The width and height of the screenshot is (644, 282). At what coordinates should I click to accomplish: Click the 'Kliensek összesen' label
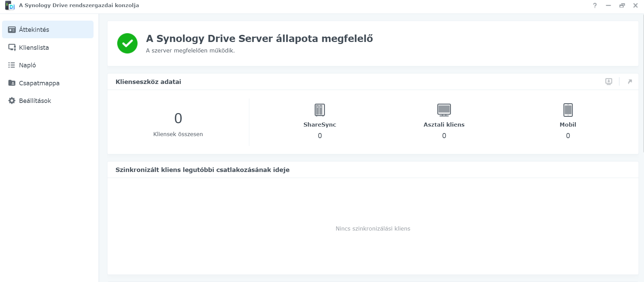click(178, 134)
